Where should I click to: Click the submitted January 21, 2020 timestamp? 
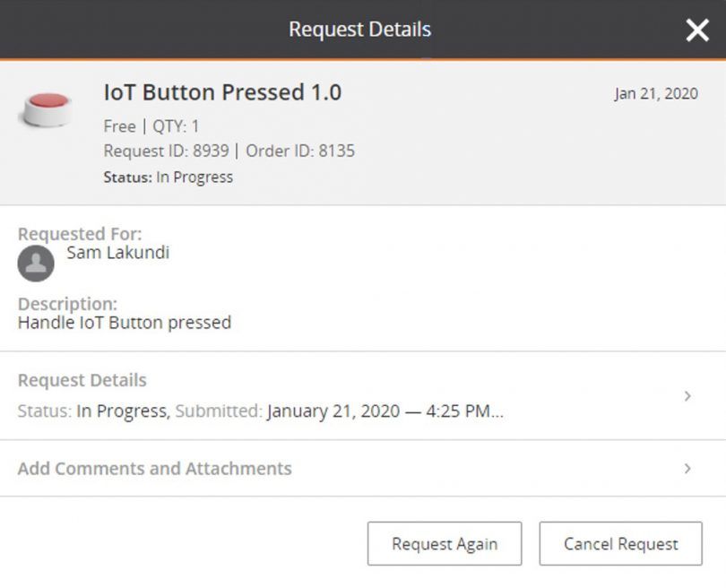coord(385,411)
